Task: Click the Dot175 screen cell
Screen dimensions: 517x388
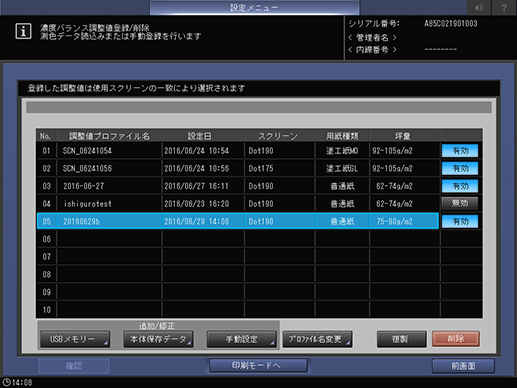Action: (x=279, y=168)
